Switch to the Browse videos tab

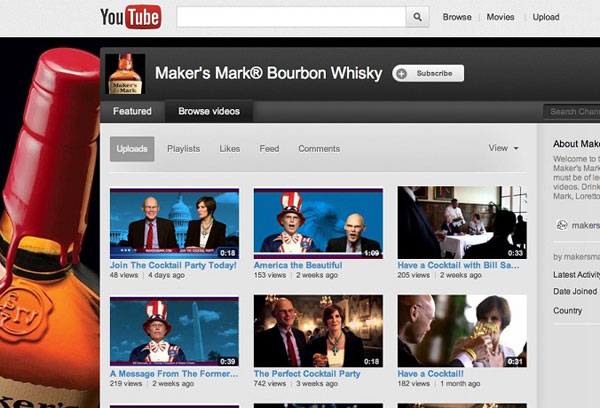209,111
